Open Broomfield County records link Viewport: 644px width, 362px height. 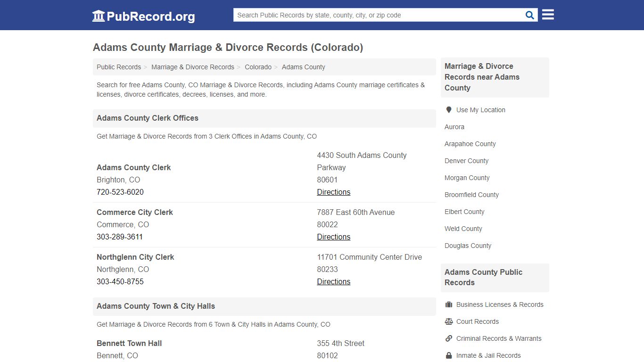click(x=471, y=195)
